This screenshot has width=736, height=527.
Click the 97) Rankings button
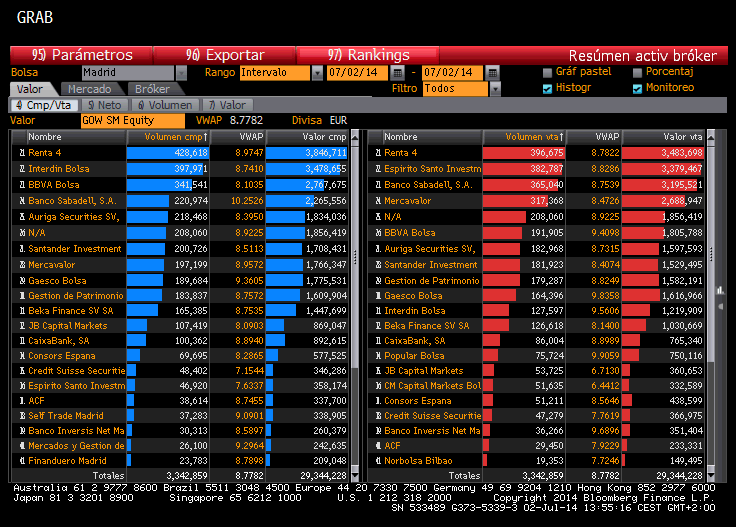tap(368, 55)
